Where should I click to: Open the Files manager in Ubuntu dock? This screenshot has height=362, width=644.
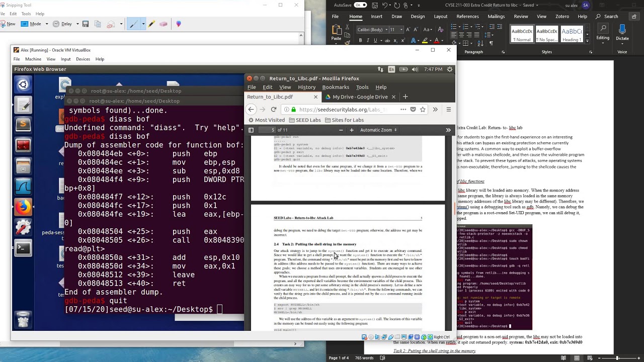pos(23,166)
